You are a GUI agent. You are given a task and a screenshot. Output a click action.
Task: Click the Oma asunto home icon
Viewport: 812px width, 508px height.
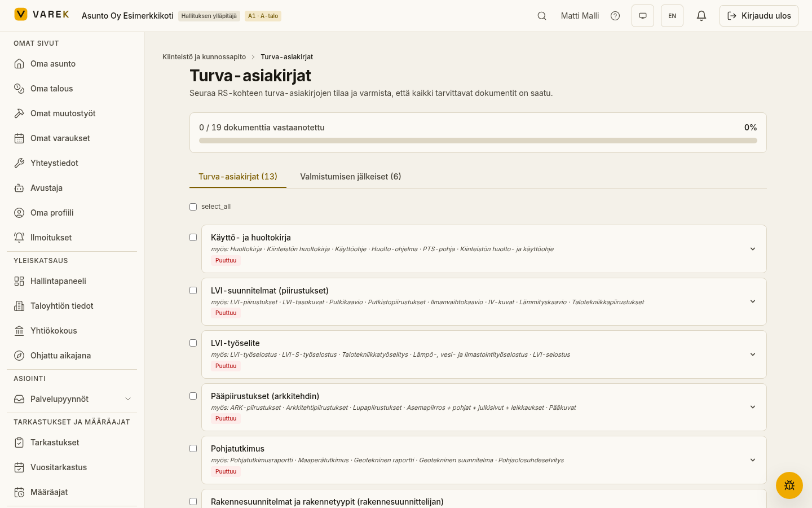tap(19, 64)
